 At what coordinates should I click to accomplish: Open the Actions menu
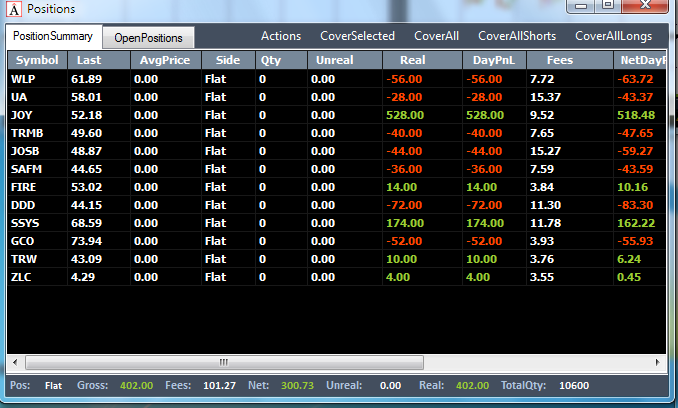tap(281, 36)
